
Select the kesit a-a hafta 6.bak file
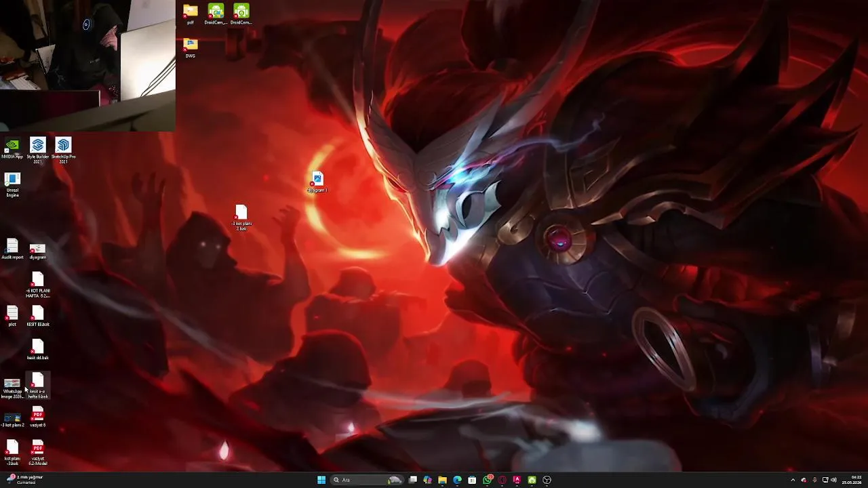coord(37,386)
